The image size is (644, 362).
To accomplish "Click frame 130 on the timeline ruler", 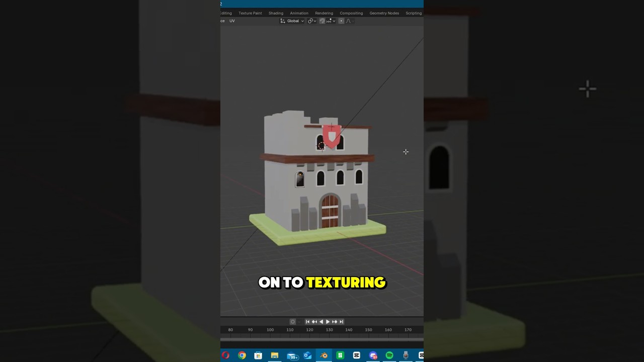I will tap(329, 330).
